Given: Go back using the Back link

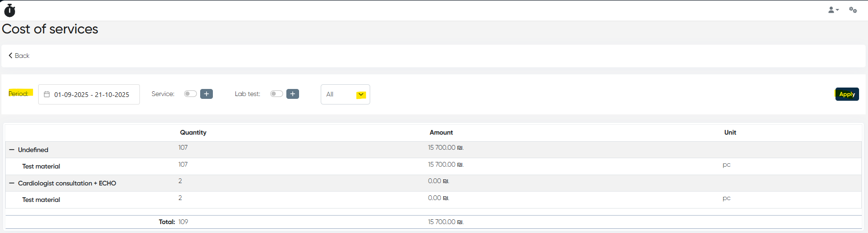Looking at the screenshot, I should (19, 56).
